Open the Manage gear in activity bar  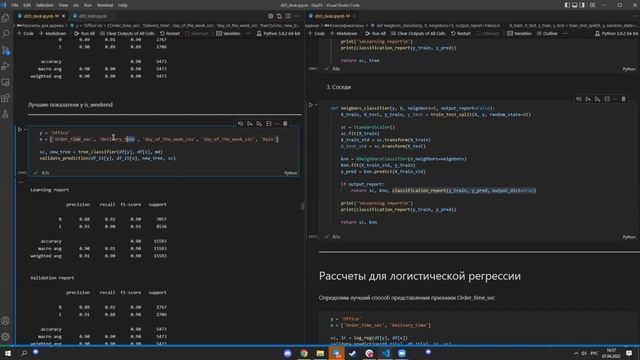tap(6, 337)
